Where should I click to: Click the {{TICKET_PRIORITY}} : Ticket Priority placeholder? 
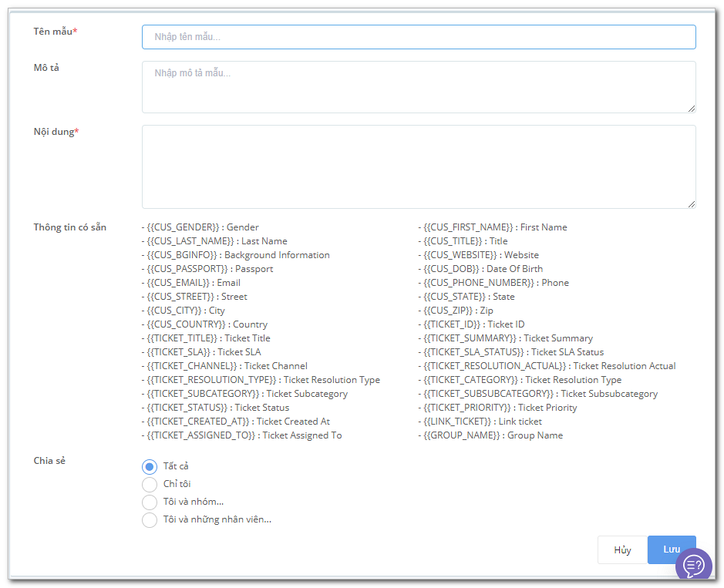[498, 407]
